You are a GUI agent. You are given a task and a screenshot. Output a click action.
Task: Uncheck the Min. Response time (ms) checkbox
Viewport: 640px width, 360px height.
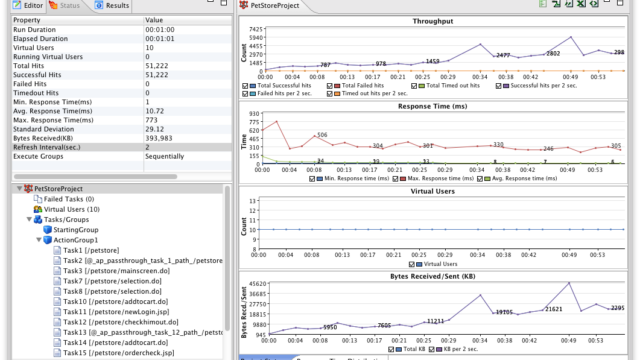(x=312, y=179)
